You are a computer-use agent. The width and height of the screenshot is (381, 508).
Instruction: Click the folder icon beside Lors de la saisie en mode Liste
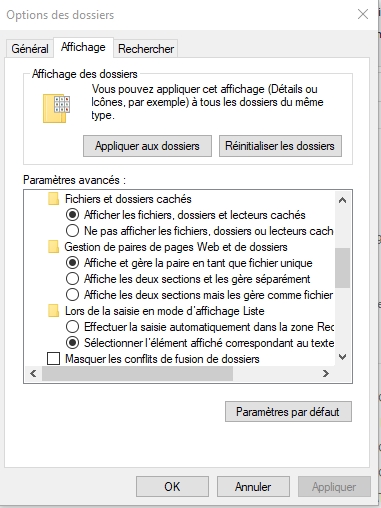click(53, 311)
